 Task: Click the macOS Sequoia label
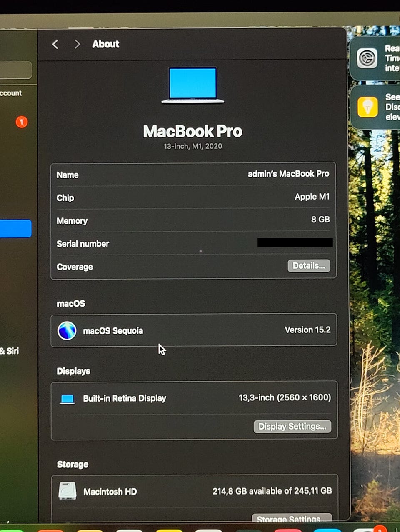click(113, 331)
